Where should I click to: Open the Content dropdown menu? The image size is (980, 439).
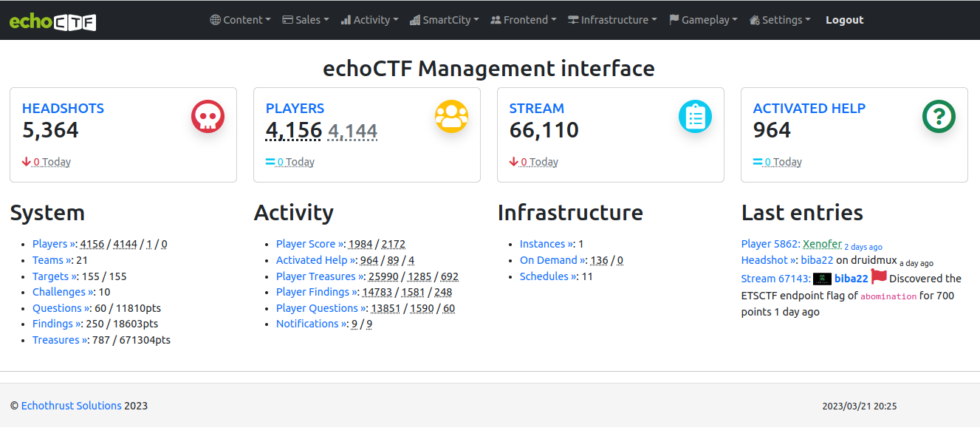(240, 20)
